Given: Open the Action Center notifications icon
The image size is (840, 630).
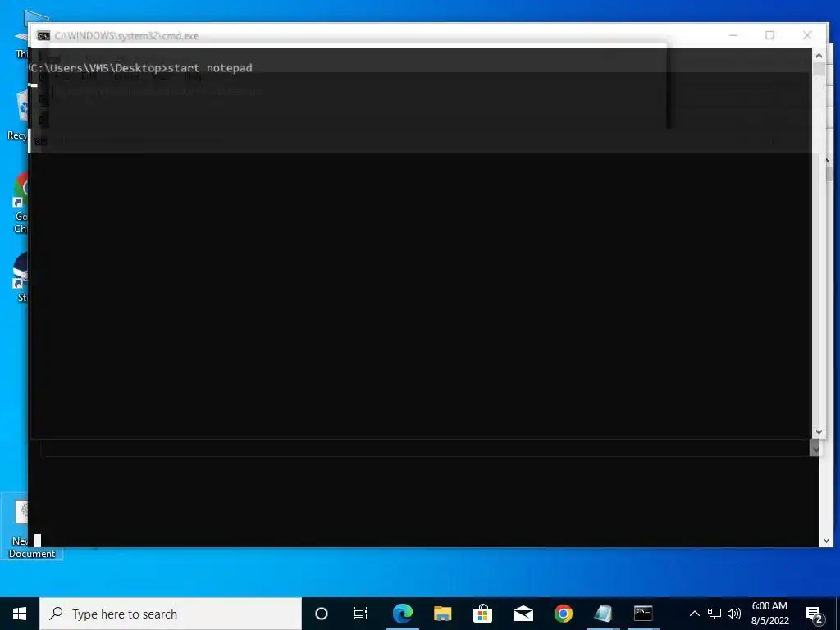Looking at the screenshot, I should click(815, 614).
